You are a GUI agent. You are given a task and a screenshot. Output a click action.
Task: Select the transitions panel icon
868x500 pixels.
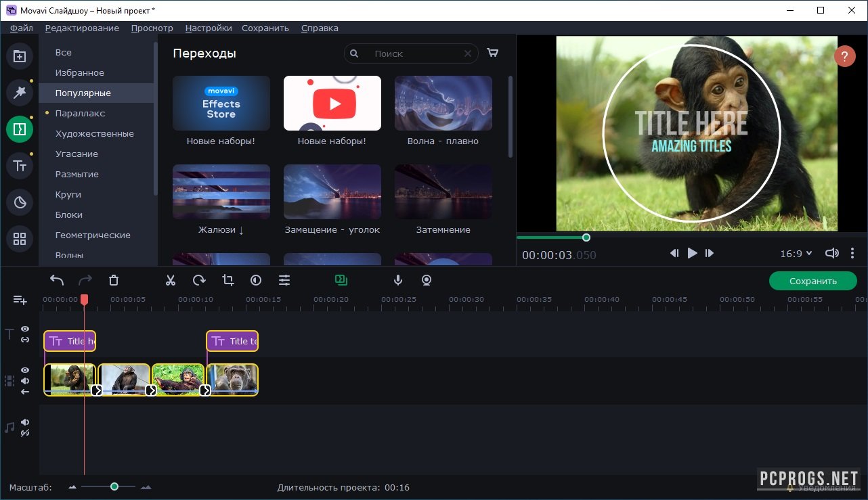tap(20, 129)
